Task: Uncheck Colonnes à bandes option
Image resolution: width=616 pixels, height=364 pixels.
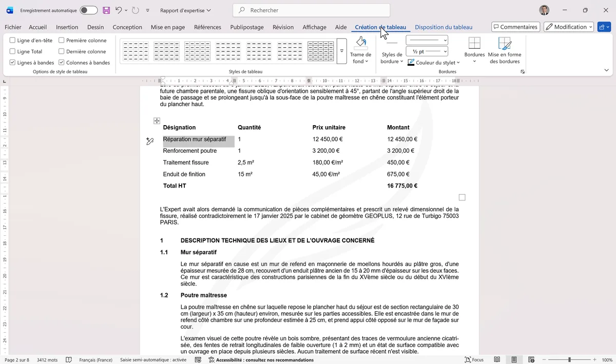Action: pyautogui.click(x=62, y=63)
